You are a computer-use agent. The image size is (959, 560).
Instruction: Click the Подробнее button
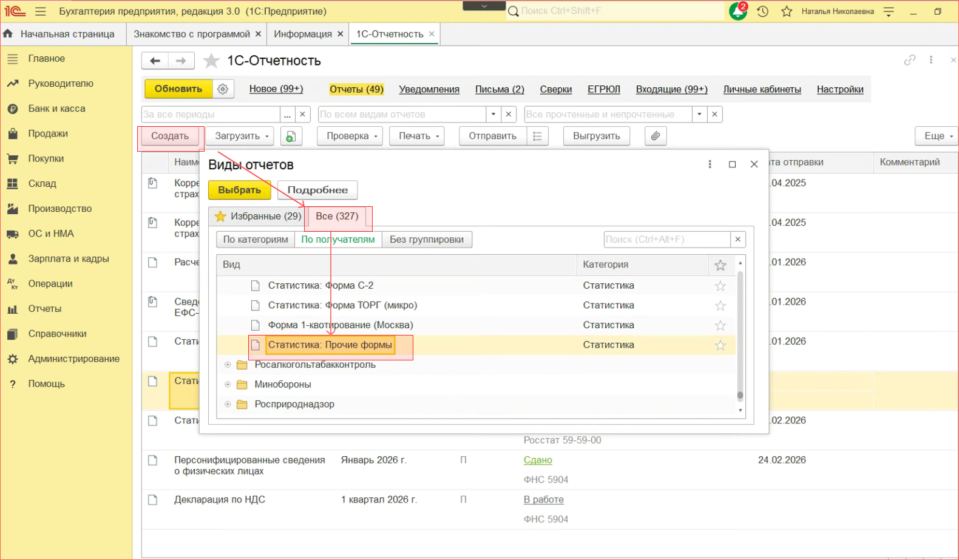pyautogui.click(x=317, y=190)
